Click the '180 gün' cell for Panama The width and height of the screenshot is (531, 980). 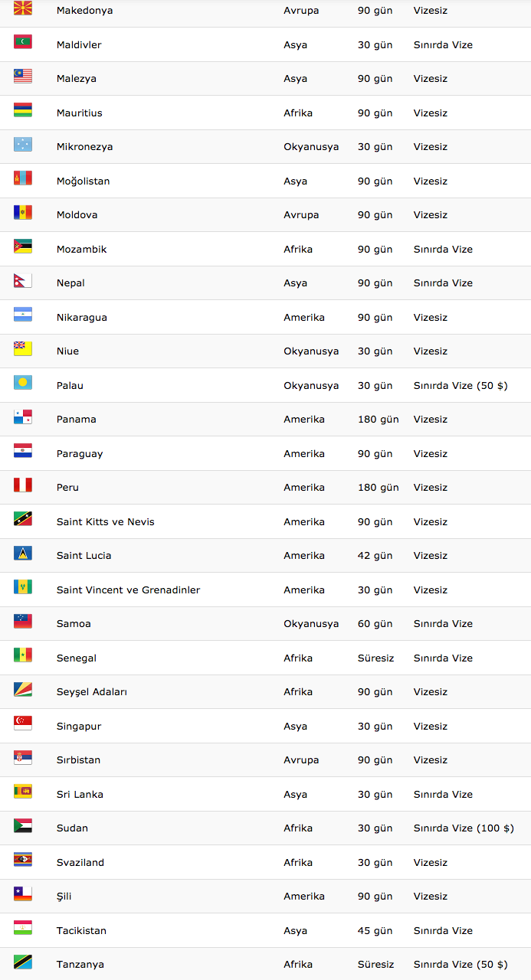[x=379, y=420]
